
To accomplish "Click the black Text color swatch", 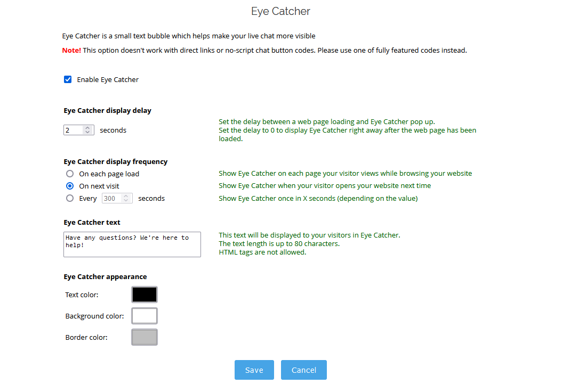I will click(144, 294).
